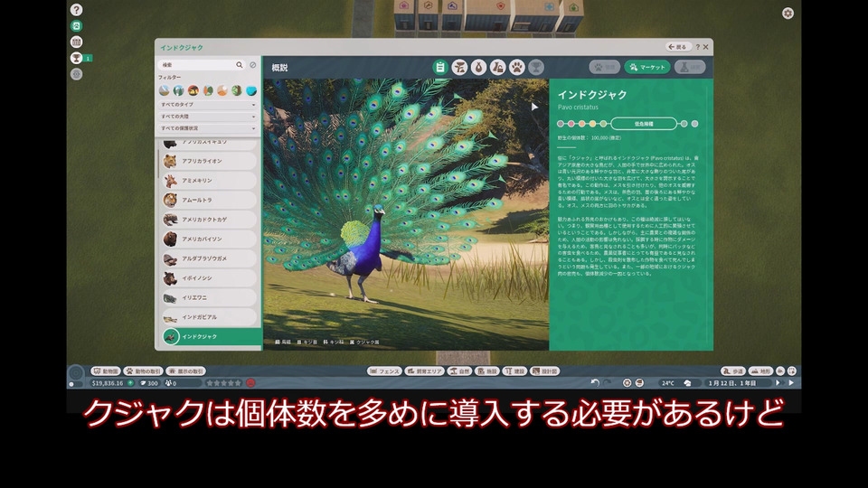This screenshot has width=868, height=488.
Task: Open the settings gear at top right corner
Action: 788,14
